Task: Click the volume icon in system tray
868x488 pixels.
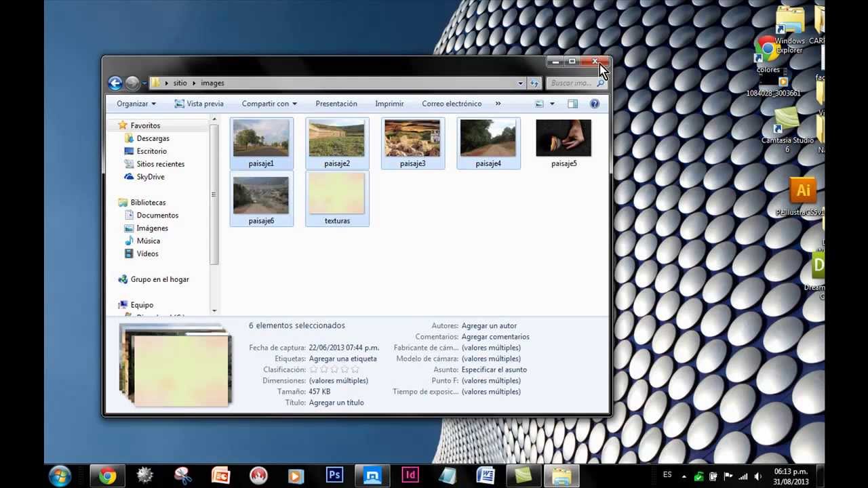Action: [758, 476]
